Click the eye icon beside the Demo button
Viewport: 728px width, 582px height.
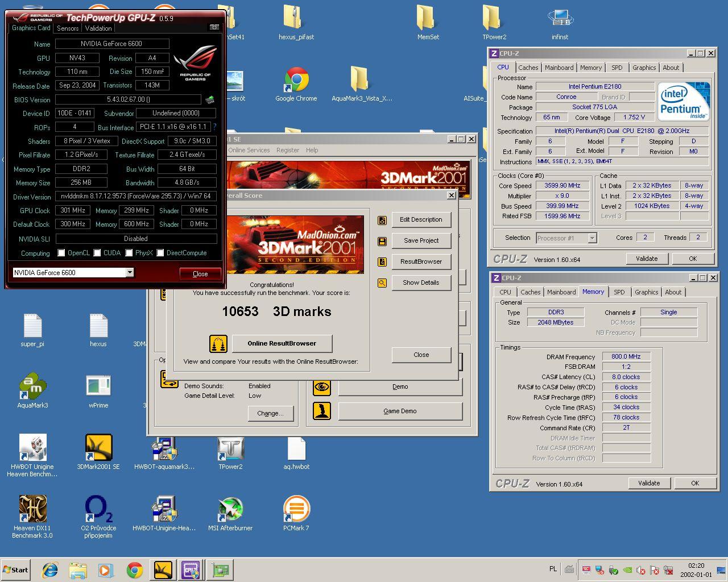(322, 387)
